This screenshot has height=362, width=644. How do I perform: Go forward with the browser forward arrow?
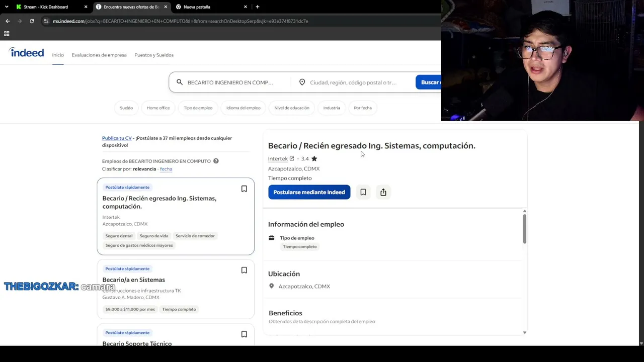(x=20, y=21)
